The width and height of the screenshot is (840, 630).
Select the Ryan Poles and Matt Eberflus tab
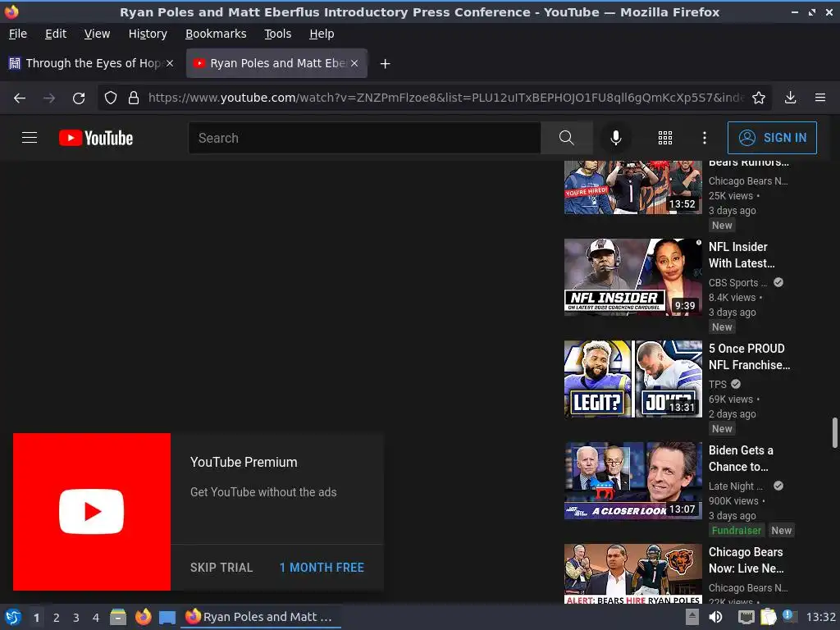(x=276, y=63)
